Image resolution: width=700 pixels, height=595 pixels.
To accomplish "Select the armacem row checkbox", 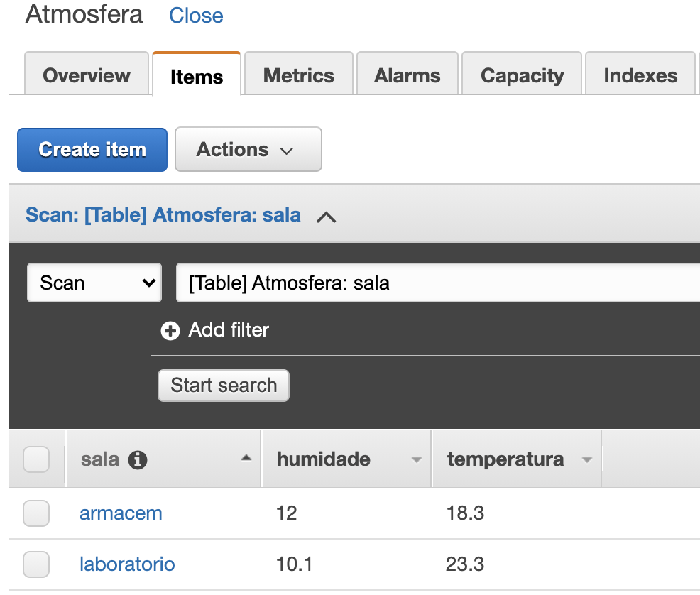I will click(x=36, y=513).
